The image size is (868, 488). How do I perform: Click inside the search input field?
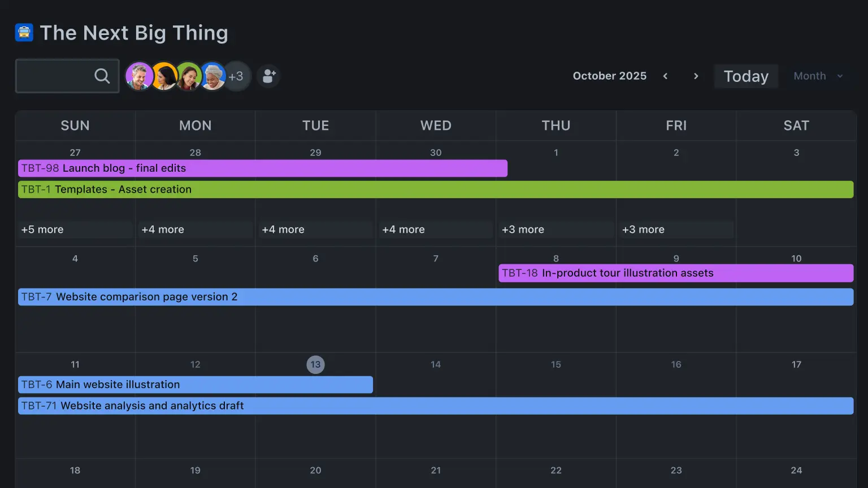[x=54, y=76]
